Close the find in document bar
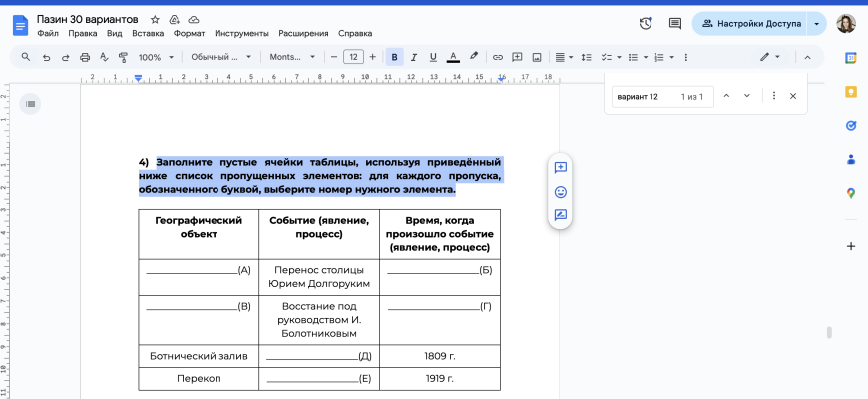Image resolution: width=868 pixels, height=399 pixels. [x=793, y=96]
